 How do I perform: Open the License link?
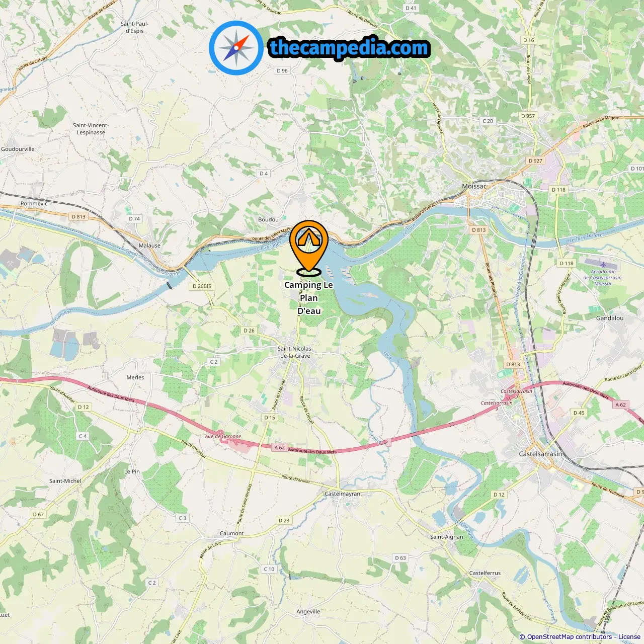(629, 636)
